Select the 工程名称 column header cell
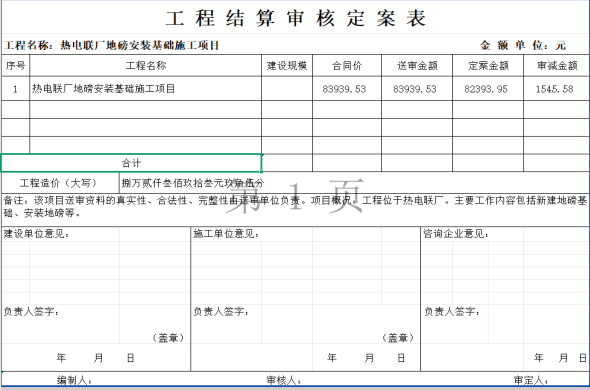Image resolution: width=590 pixels, height=390 pixels. click(146, 66)
